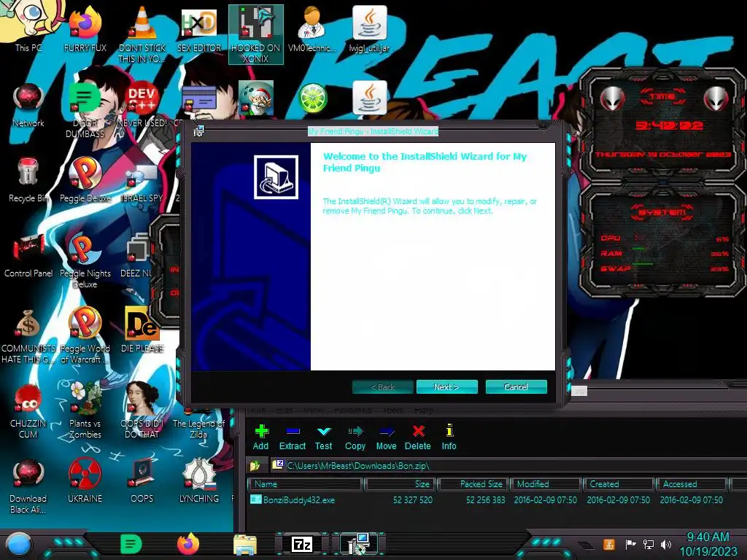Screen dimensions: 747x560
Task: Click Copy in the 7-Zip toolbar
Action: 355,437
